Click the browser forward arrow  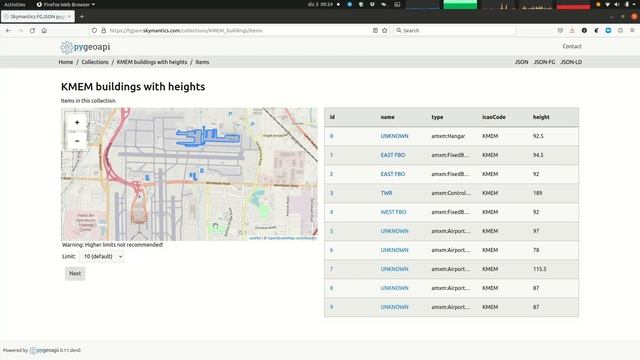20,31
